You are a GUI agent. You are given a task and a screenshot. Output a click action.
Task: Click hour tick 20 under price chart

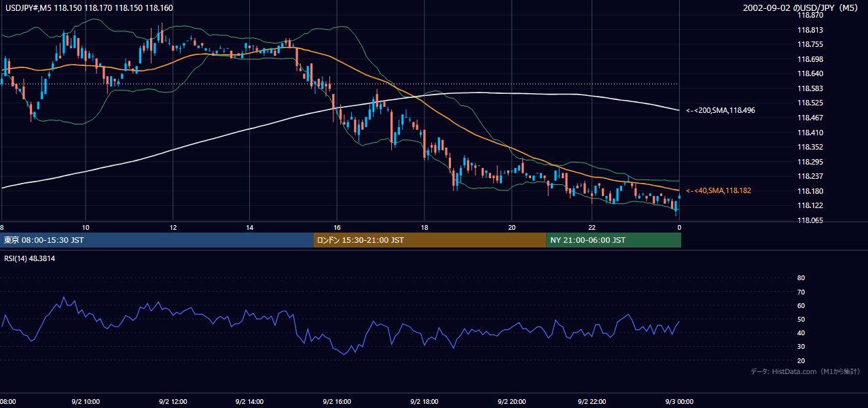tap(511, 227)
